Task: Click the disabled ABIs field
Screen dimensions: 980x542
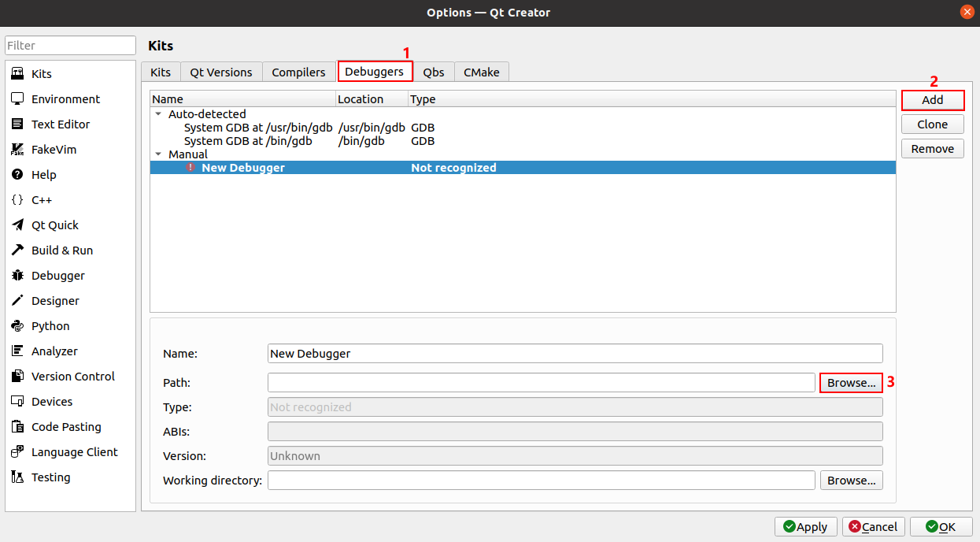Action: coord(575,432)
